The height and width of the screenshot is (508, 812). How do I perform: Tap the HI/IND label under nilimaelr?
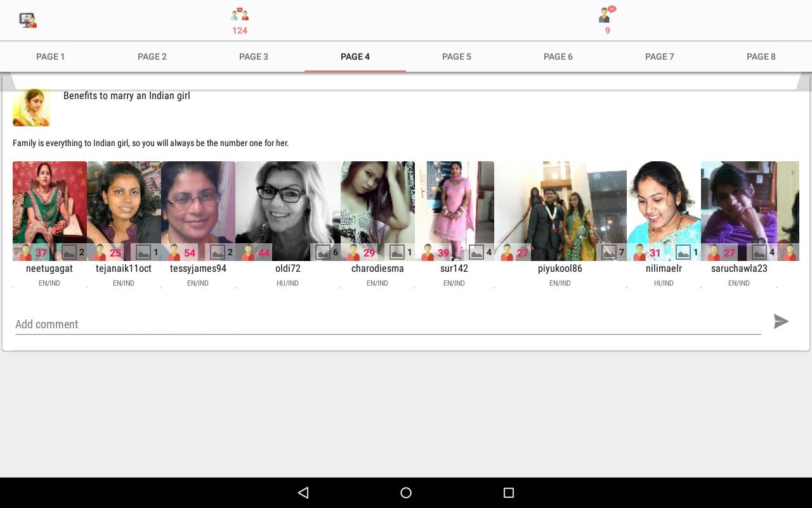click(664, 283)
